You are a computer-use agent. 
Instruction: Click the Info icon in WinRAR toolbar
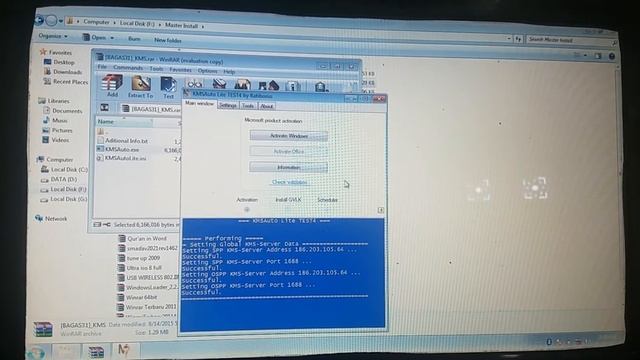click(293, 86)
